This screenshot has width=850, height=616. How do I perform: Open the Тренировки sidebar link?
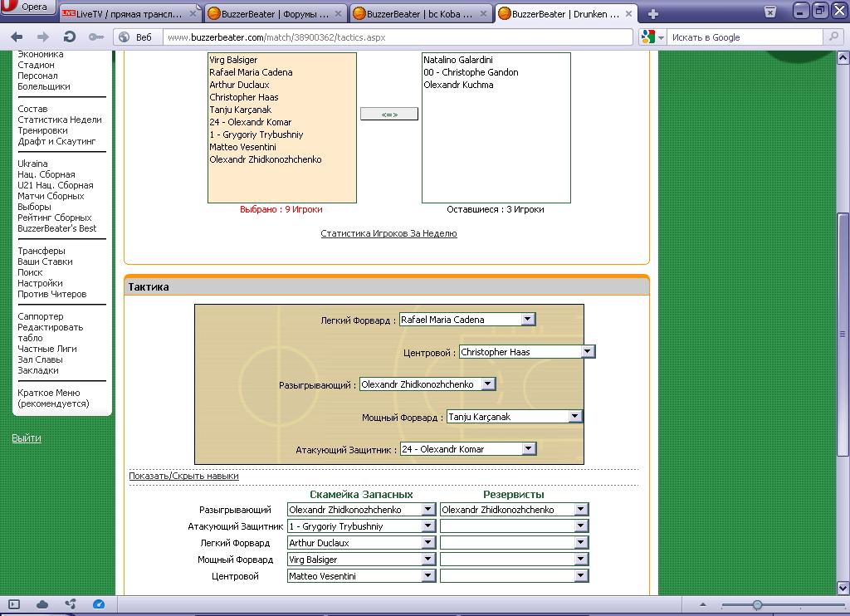(42, 130)
